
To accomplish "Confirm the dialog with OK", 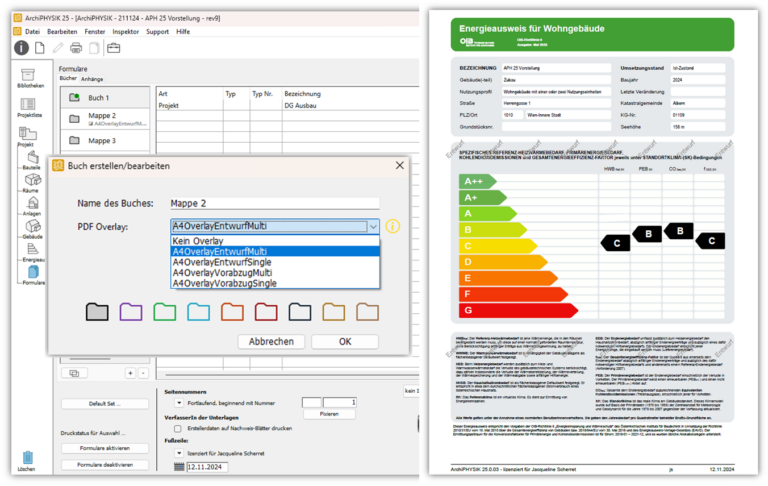I will (x=345, y=341).
